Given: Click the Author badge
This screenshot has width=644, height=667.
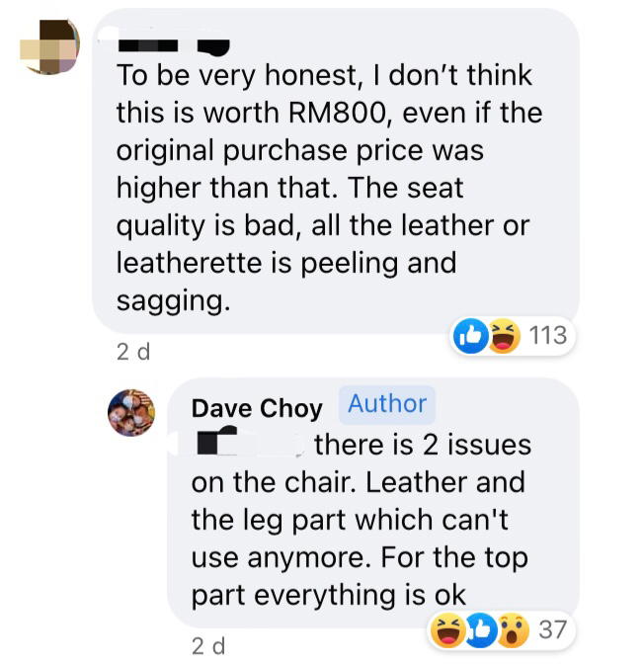Looking at the screenshot, I should pyautogui.click(x=387, y=404).
